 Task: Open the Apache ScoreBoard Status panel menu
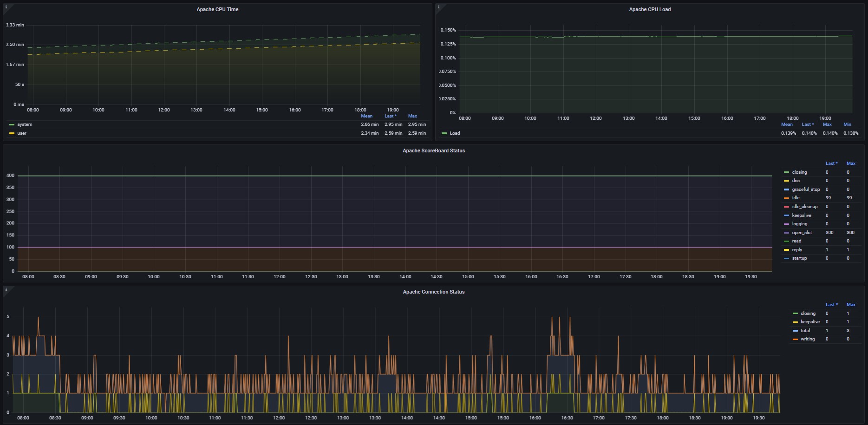[x=433, y=150]
